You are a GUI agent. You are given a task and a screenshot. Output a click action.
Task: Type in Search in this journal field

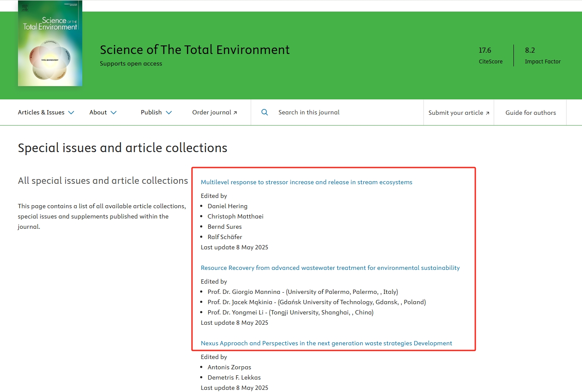pos(343,112)
